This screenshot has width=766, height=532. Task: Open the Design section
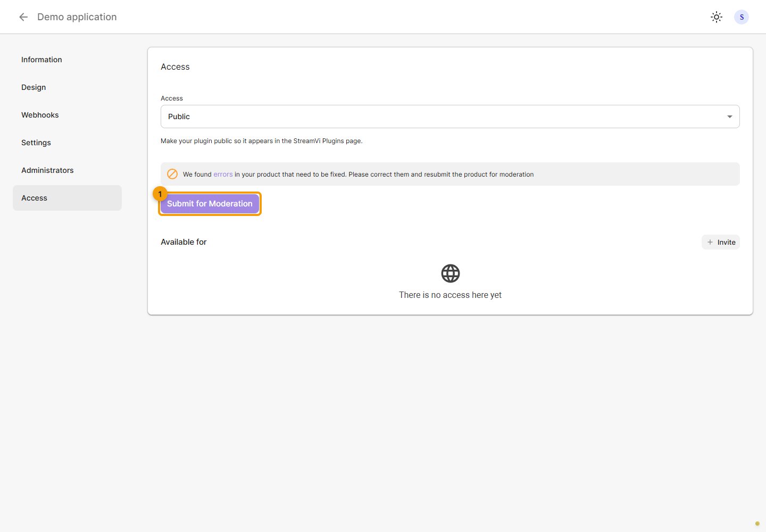[67, 87]
